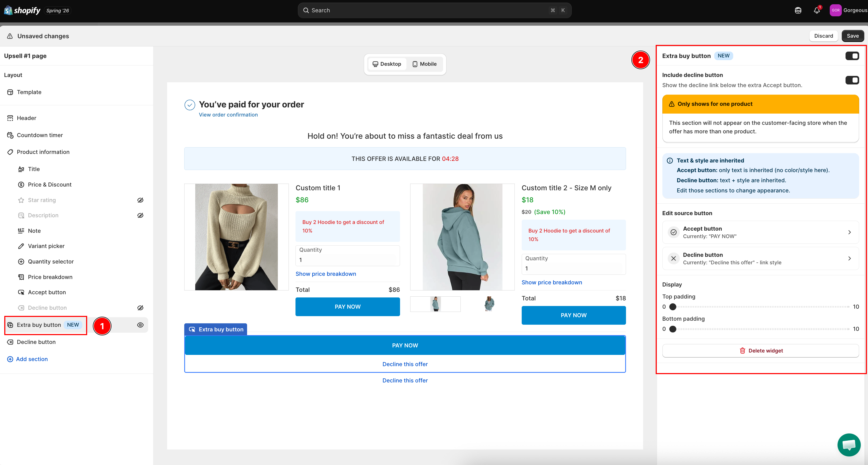This screenshot has height=465, width=868.
Task: Show the hidden Star rating section
Action: [140, 200]
